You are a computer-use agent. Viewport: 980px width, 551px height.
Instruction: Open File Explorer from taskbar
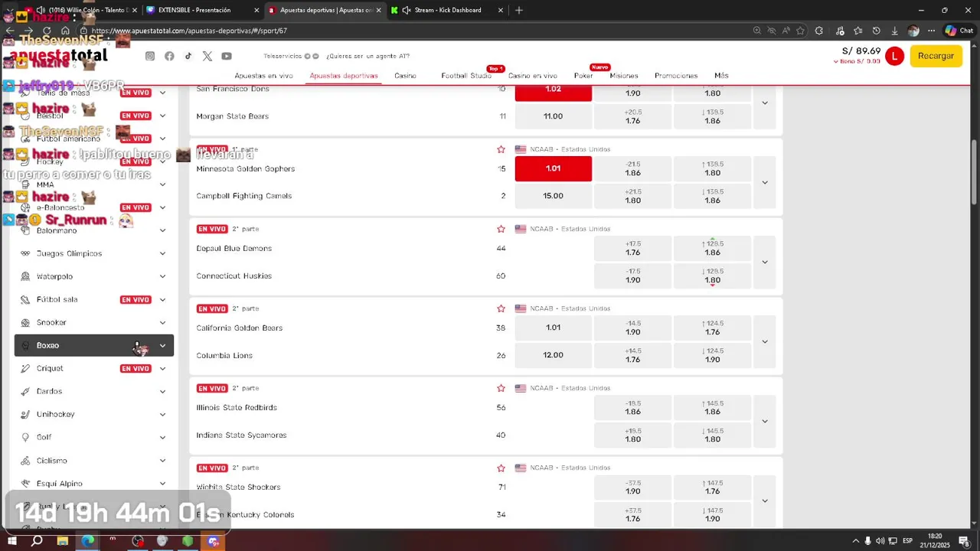pyautogui.click(x=63, y=541)
